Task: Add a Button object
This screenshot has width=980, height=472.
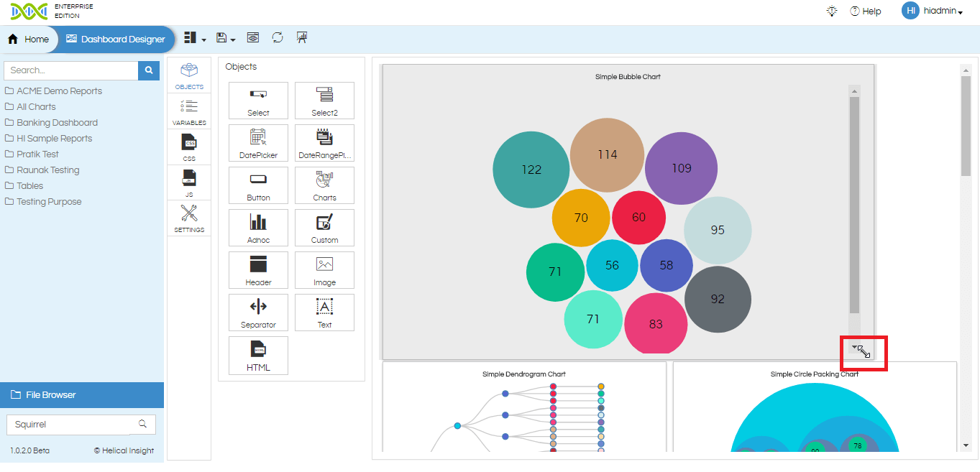Action: 258,185
